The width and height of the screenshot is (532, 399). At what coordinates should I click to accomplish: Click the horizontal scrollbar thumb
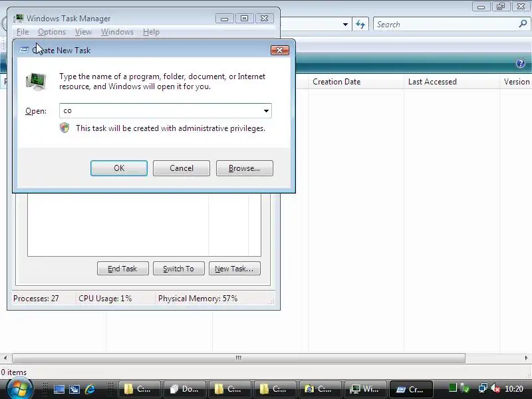pos(239,358)
